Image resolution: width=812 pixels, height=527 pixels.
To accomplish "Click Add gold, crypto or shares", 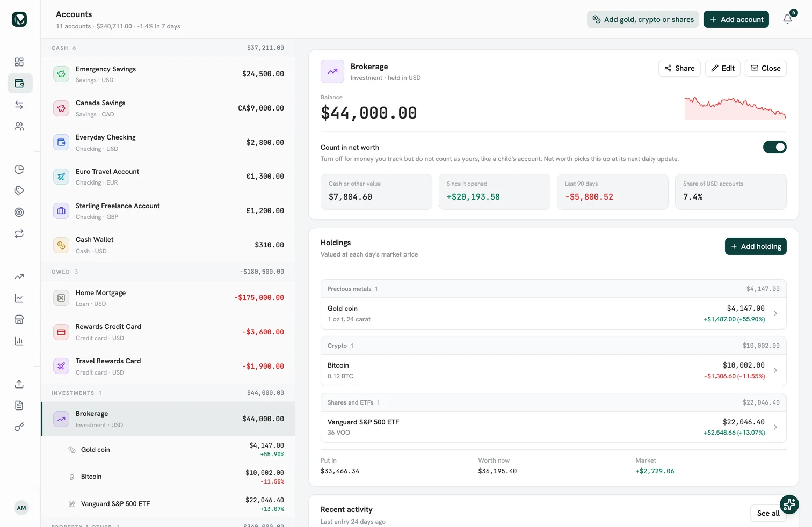I will click(643, 19).
